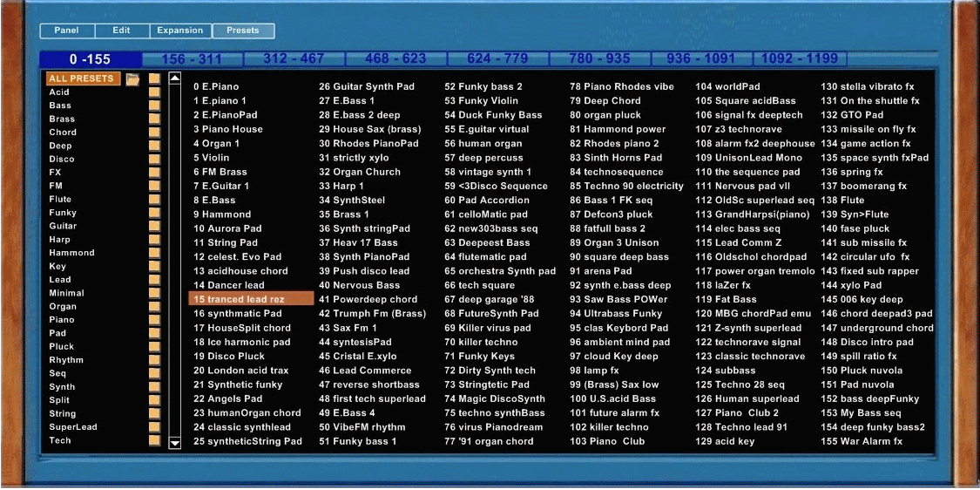The height and width of the screenshot is (490, 980).
Task: Click the orange square next to Hammond category
Action: [154, 253]
